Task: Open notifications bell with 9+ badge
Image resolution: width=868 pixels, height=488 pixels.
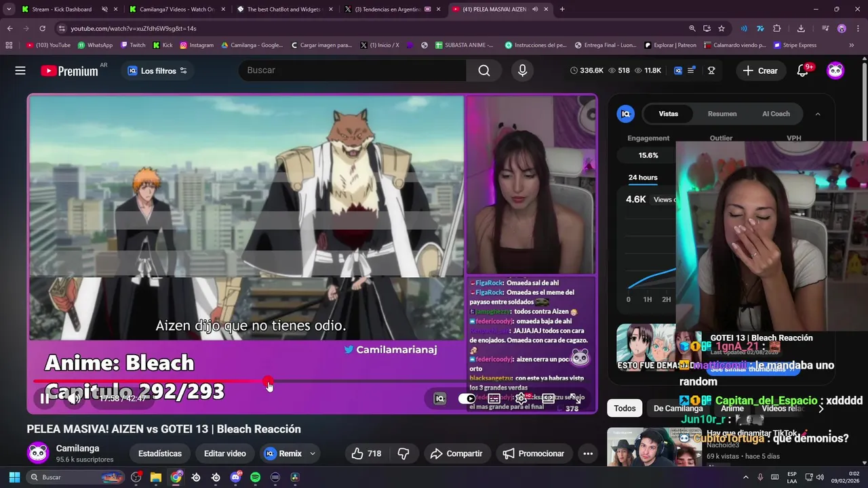Action: pyautogui.click(x=803, y=70)
